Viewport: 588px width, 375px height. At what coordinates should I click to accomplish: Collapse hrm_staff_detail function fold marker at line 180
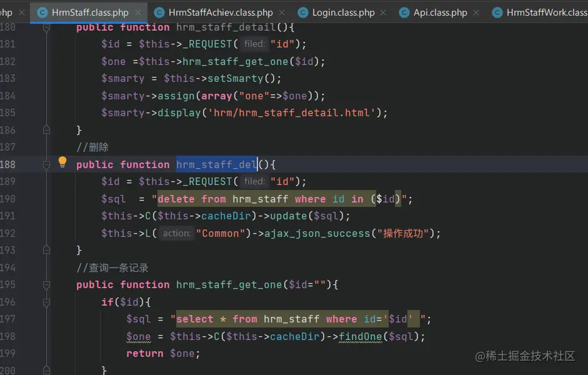point(46,27)
